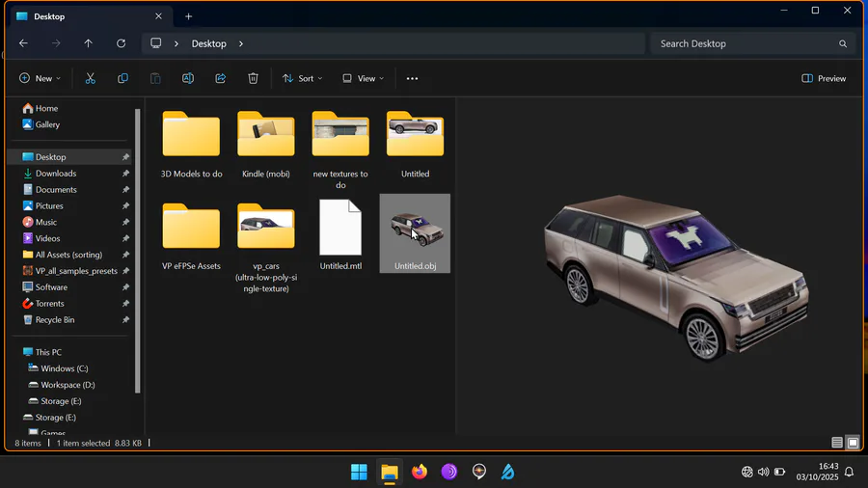Open the bird-shaped app on taskbar
Image resolution: width=868 pixels, height=488 pixels.
(507, 472)
